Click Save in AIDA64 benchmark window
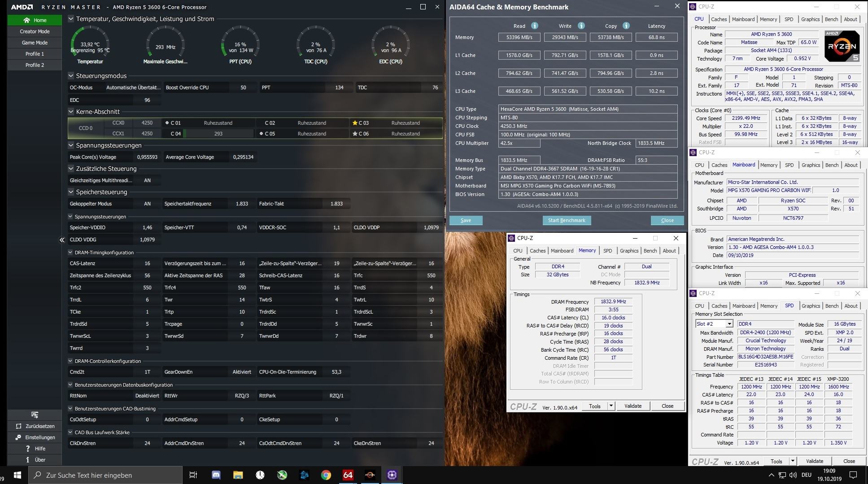This screenshot has height=484, width=868. tap(466, 220)
